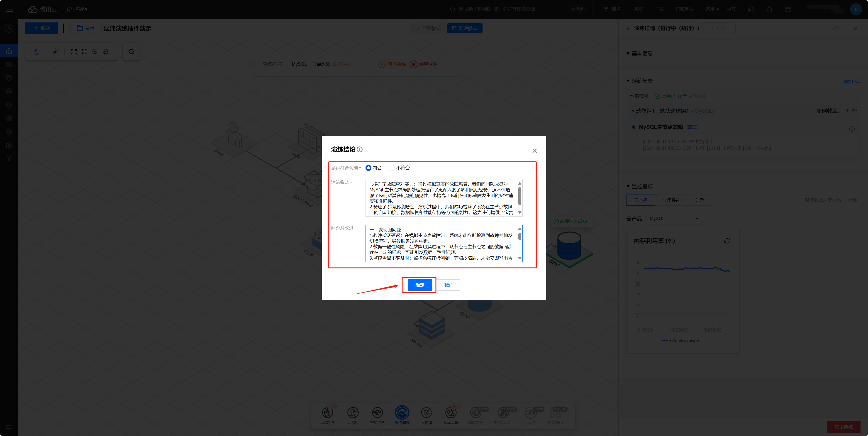Click the 问题及改进 scrollbar down arrow

519,258
